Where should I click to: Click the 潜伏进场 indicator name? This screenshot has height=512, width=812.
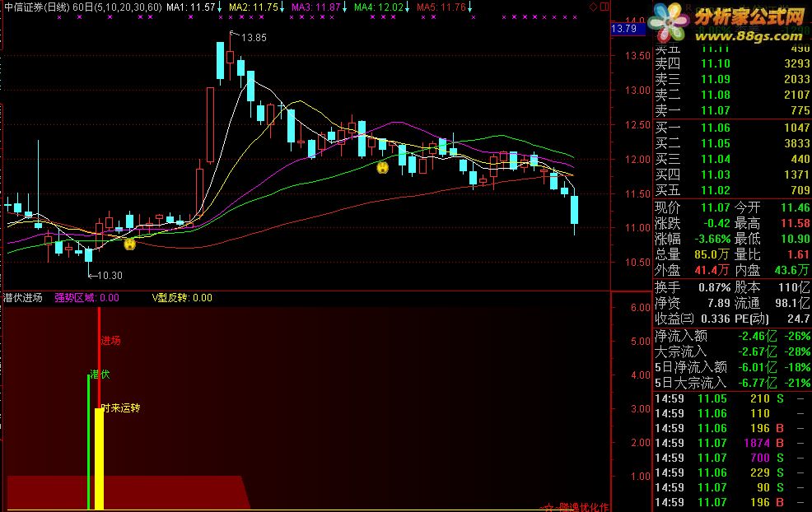pos(23,298)
